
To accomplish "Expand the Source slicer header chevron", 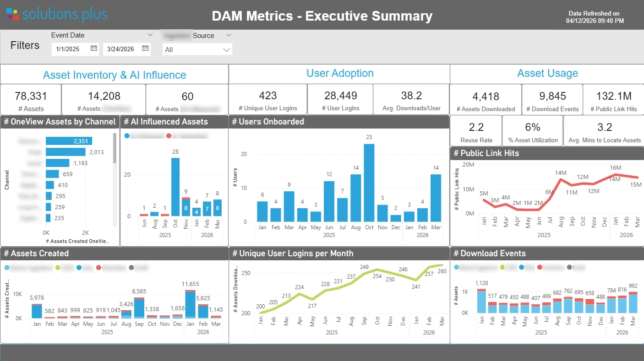I will click(229, 35).
